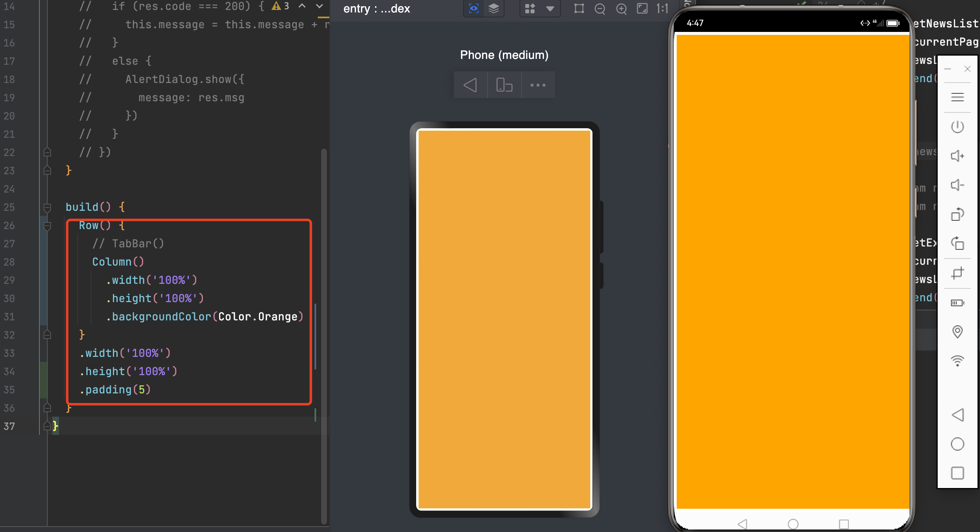The width and height of the screenshot is (980, 532).
Task: Place cursor on .padding(5) line
Action: [x=115, y=390]
